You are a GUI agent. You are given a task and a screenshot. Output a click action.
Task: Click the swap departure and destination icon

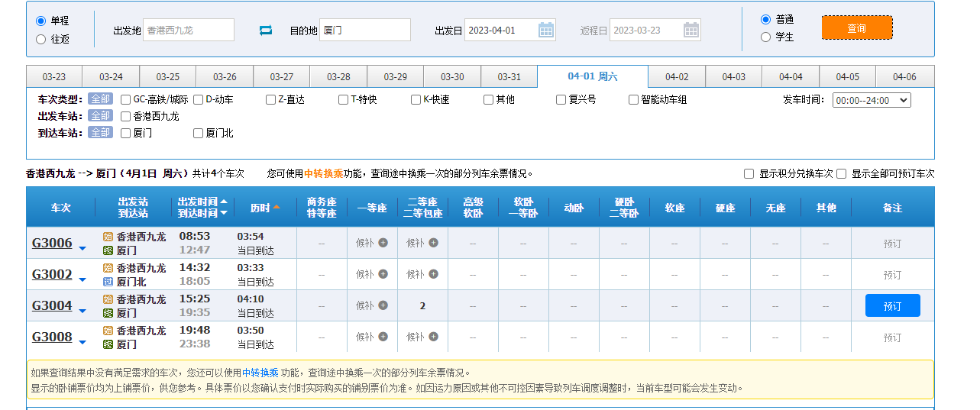[266, 31]
